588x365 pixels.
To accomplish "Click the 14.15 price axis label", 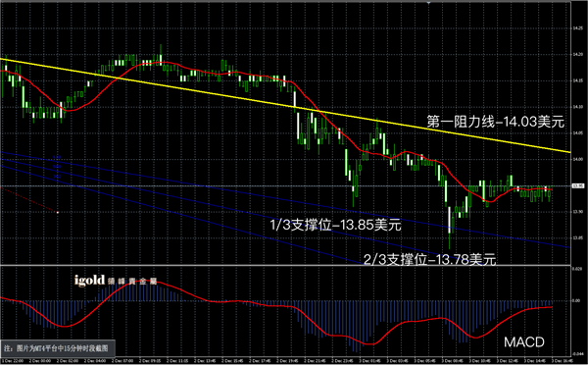I will [x=577, y=80].
